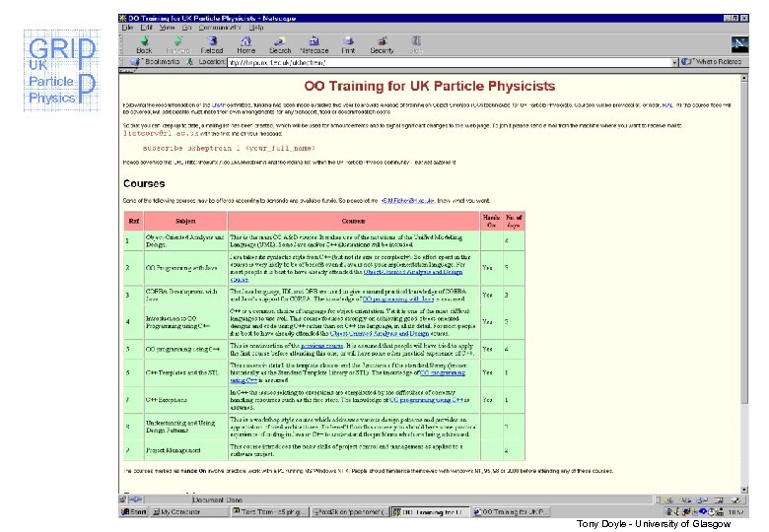Follow OO programming using C++ link in Exceptions row
Viewport: 769px width, 532px height.
point(426,400)
